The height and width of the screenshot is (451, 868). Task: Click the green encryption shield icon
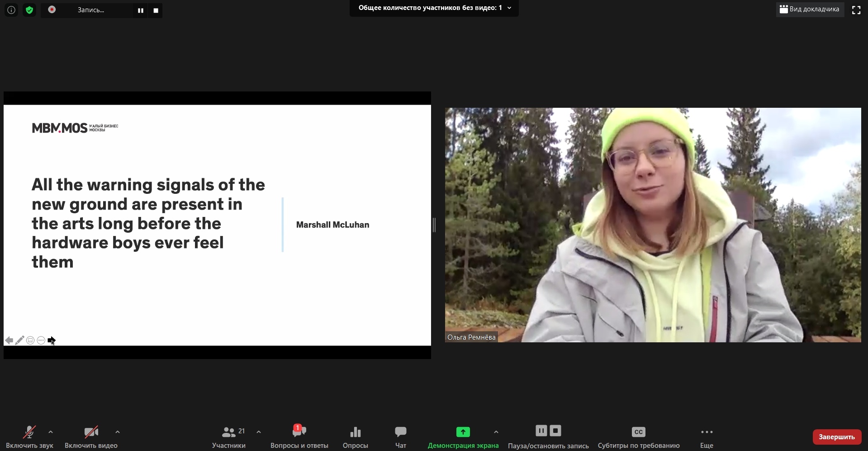tap(29, 10)
